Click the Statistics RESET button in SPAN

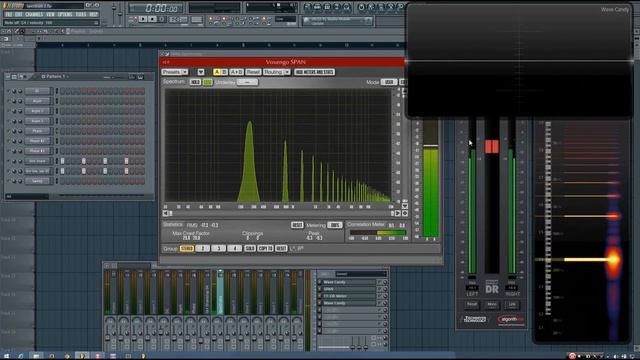click(297, 225)
